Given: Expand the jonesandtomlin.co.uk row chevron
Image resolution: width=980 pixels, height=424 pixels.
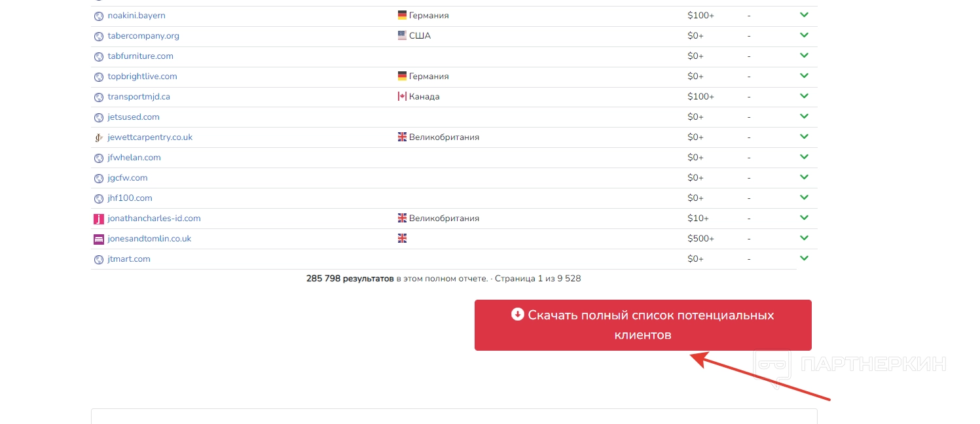Looking at the screenshot, I should click(x=804, y=238).
